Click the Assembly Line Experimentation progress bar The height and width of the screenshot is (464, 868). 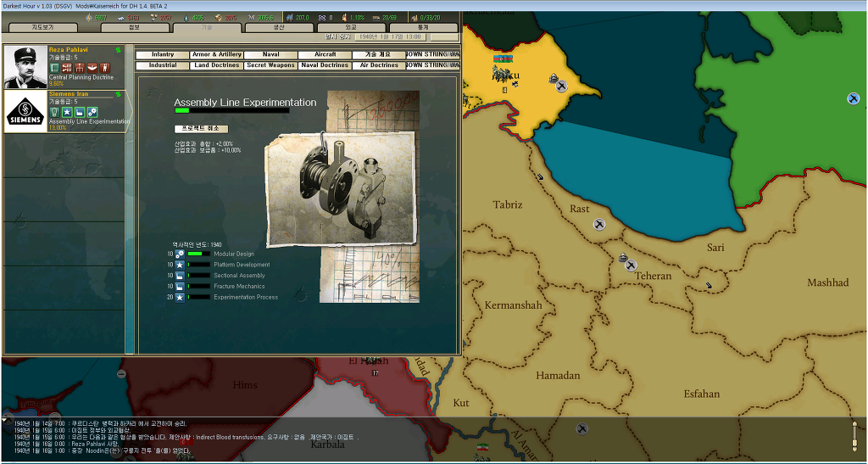point(232,111)
